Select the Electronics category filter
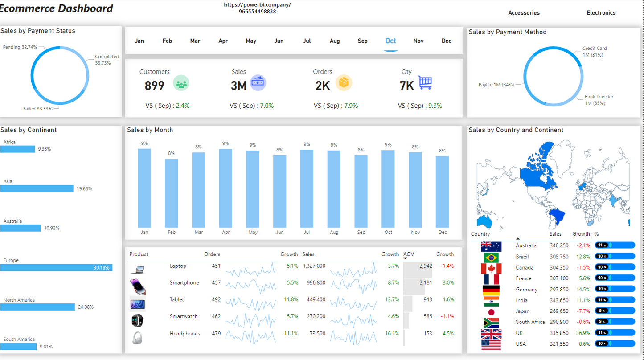 [x=601, y=13]
